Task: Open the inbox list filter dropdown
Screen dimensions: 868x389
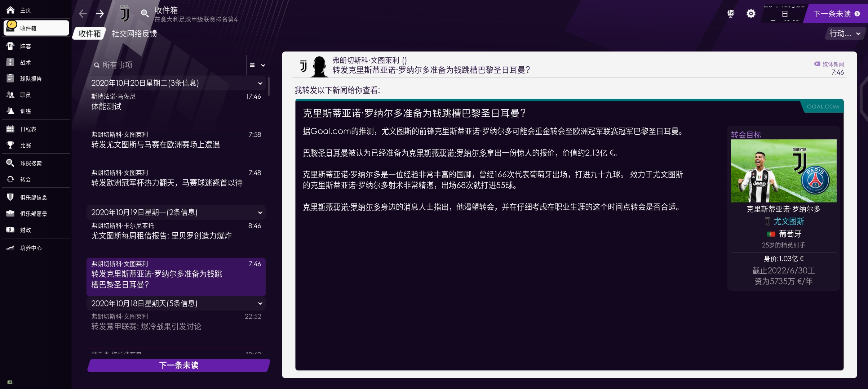Action: 257,65
